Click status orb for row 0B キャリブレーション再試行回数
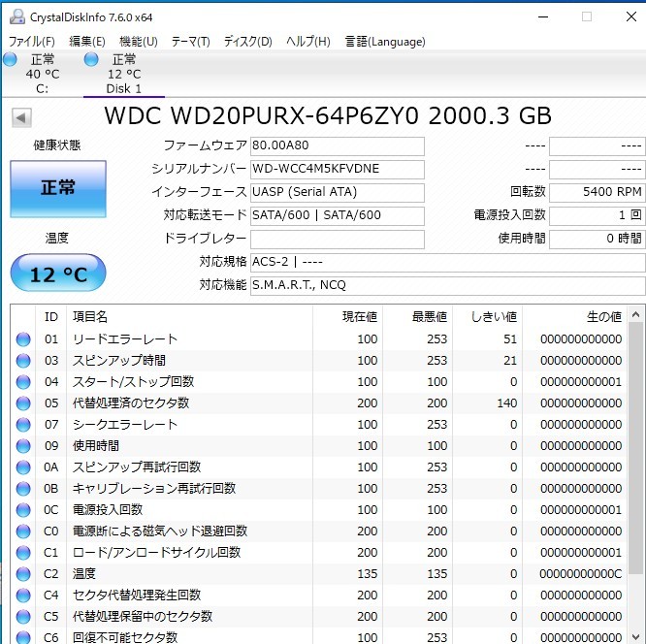Screen dimensions: 646x644 [x=23, y=489]
